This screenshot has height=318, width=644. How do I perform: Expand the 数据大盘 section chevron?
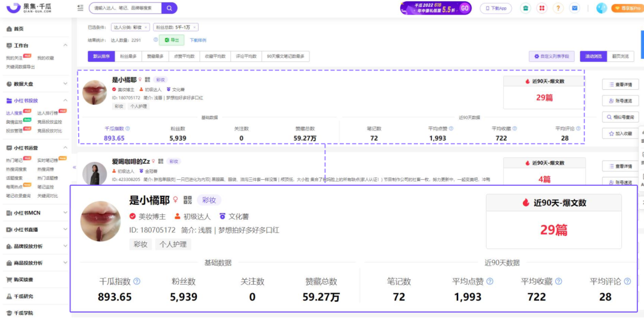click(x=66, y=84)
